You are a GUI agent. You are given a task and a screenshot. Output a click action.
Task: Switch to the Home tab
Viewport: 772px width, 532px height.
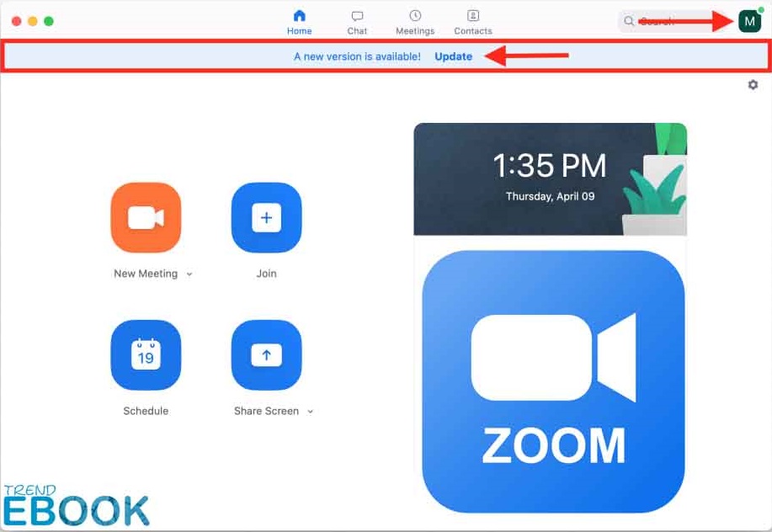click(x=300, y=23)
